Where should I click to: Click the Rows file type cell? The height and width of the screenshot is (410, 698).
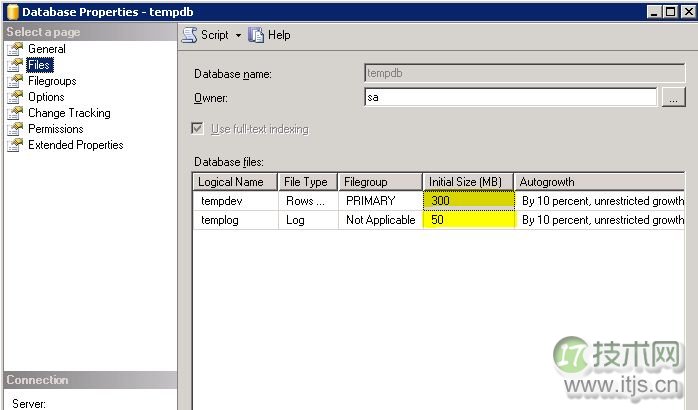coord(308,201)
